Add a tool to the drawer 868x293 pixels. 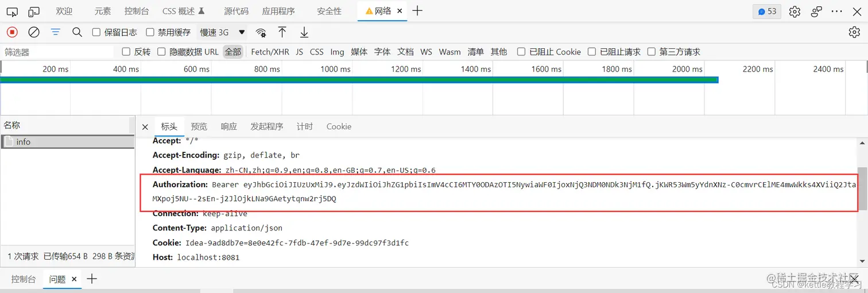tap(92, 279)
